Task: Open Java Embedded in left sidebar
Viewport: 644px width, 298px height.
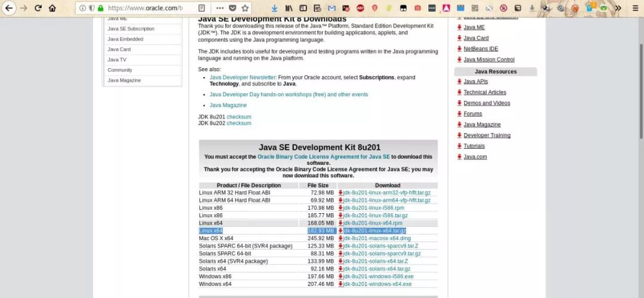Action: click(x=125, y=39)
